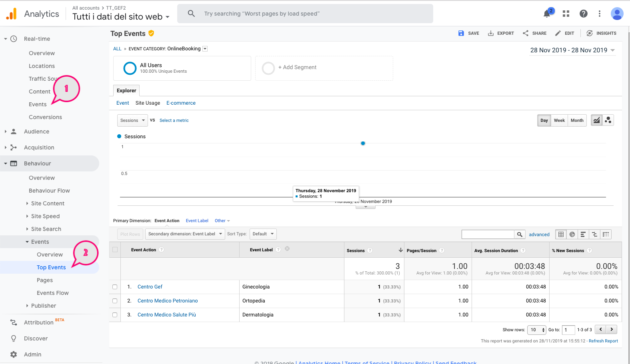The width and height of the screenshot is (630, 364).
Task: Open the Sort Type Default dropdown
Action: pos(263,234)
